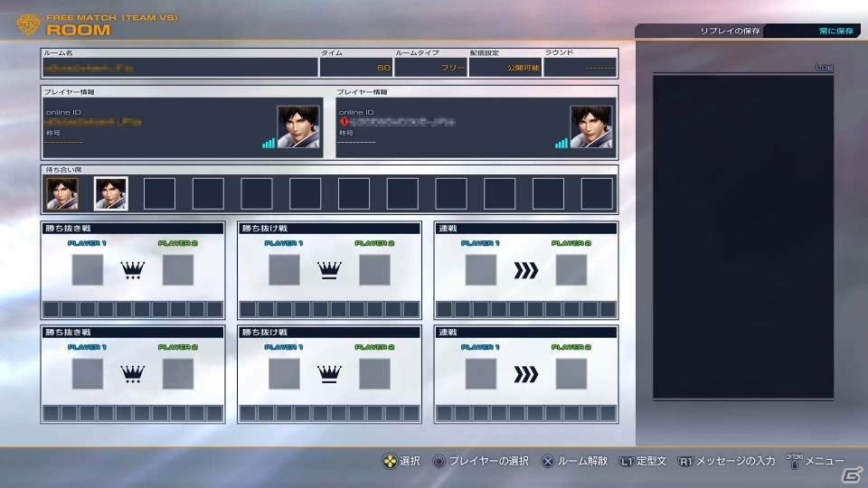This screenshot has height=488, width=868.
Task: Select the right player's character portrait
Action: point(591,127)
